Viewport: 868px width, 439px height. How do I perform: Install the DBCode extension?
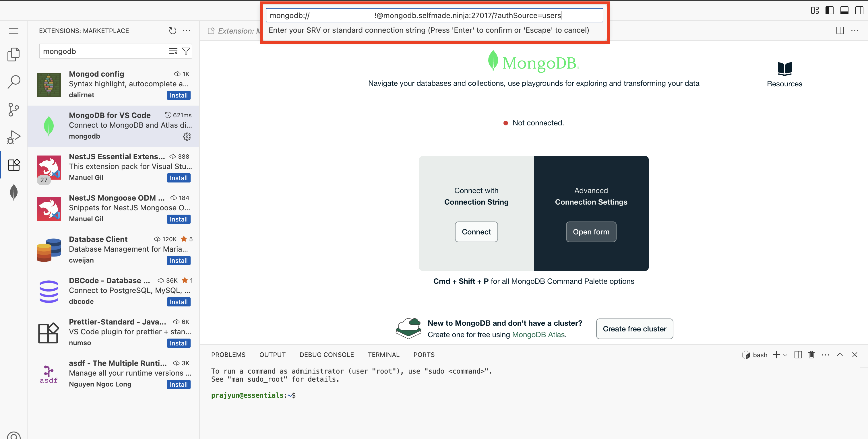pyautogui.click(x=179, y=302)
